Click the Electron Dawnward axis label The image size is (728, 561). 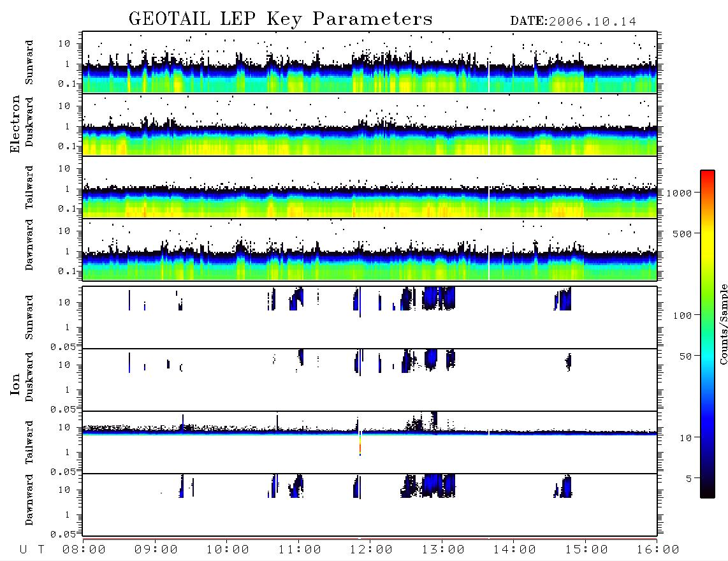(29, 245)
